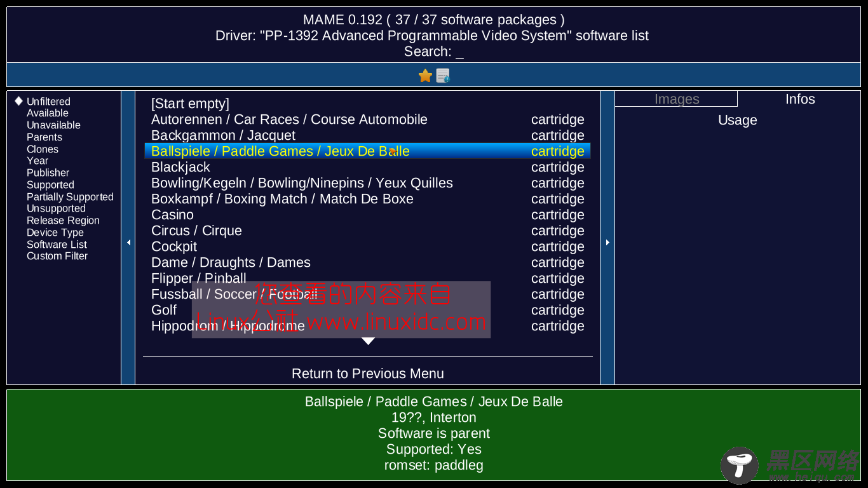The height and width of the screenshot is (488, 868).
Task: Select the Release Region filter
Action: (x=63, y=220)
